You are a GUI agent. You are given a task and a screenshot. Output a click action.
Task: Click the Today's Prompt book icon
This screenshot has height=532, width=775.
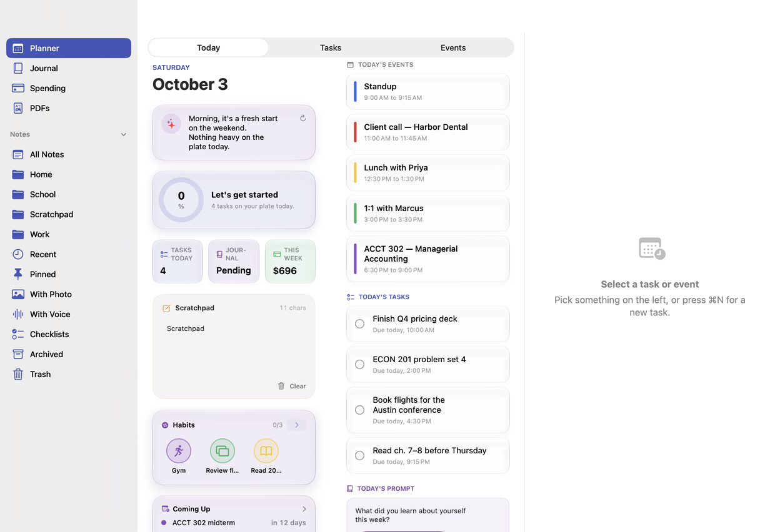pyautogui.click(x=350, y=488)
